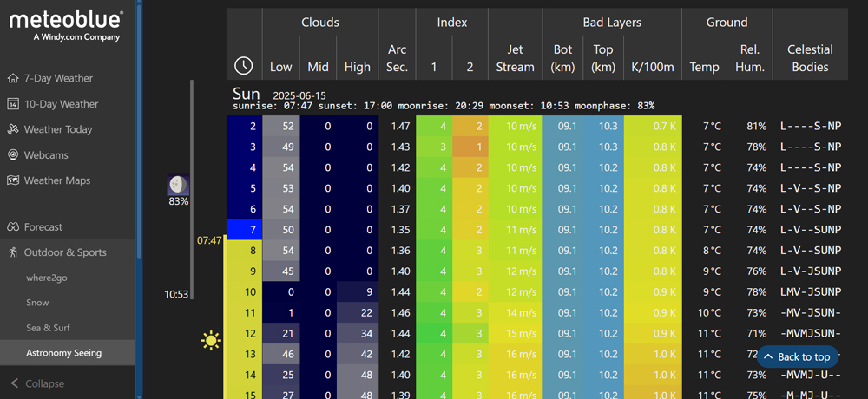The width and height of the screenshot is (868, 399).
Task: Click the Weather Today satellite icon
Action: tap(13, 129)
